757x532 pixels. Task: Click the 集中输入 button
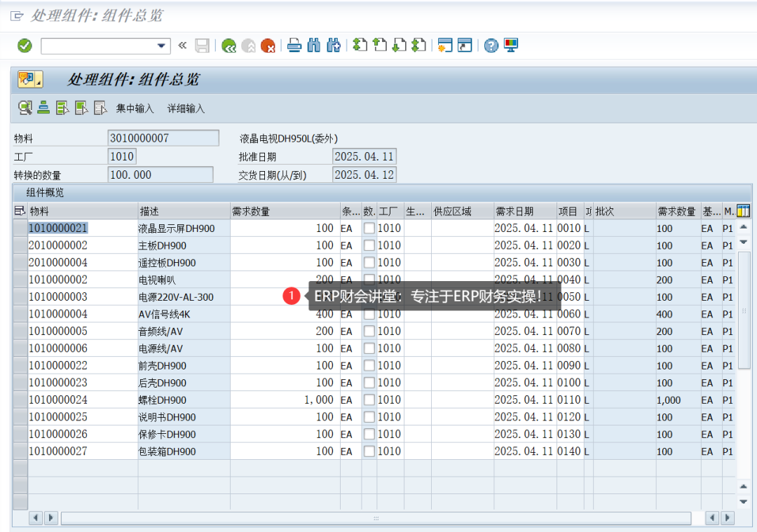(x=135, y=109)
